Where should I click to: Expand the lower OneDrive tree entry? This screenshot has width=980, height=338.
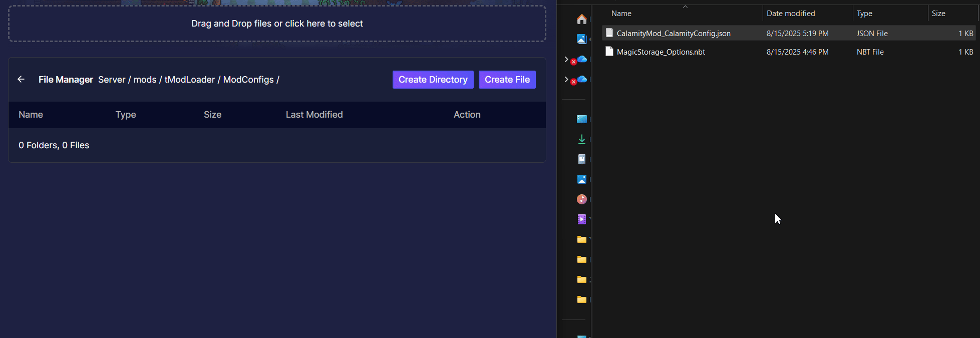tap(566, 80)
